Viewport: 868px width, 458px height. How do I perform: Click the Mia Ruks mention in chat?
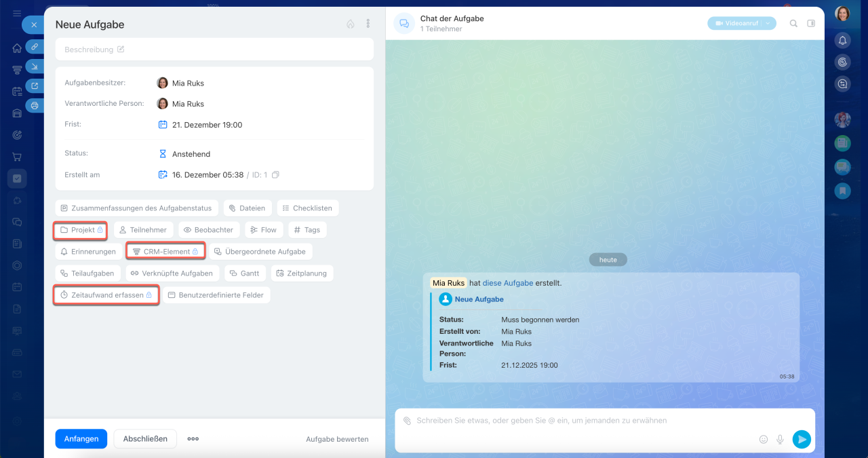tap(448, 283)
